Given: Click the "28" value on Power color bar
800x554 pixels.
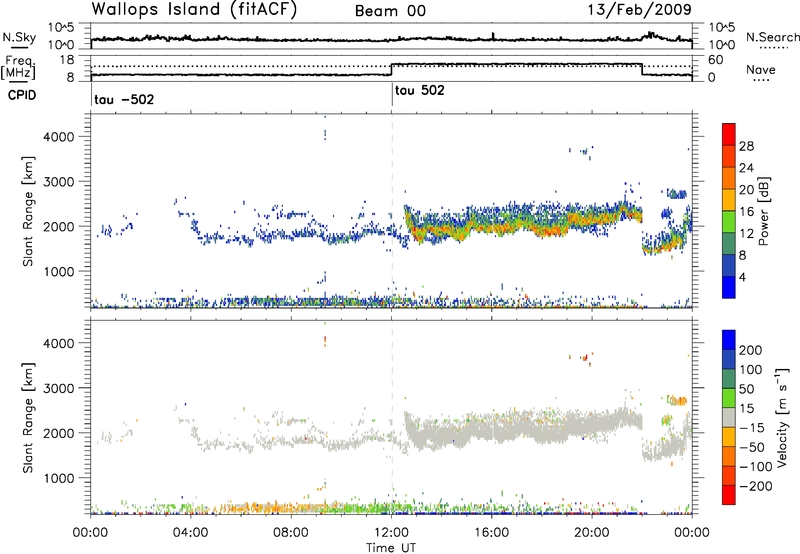Looking at the screenshot, I should 746,146.
